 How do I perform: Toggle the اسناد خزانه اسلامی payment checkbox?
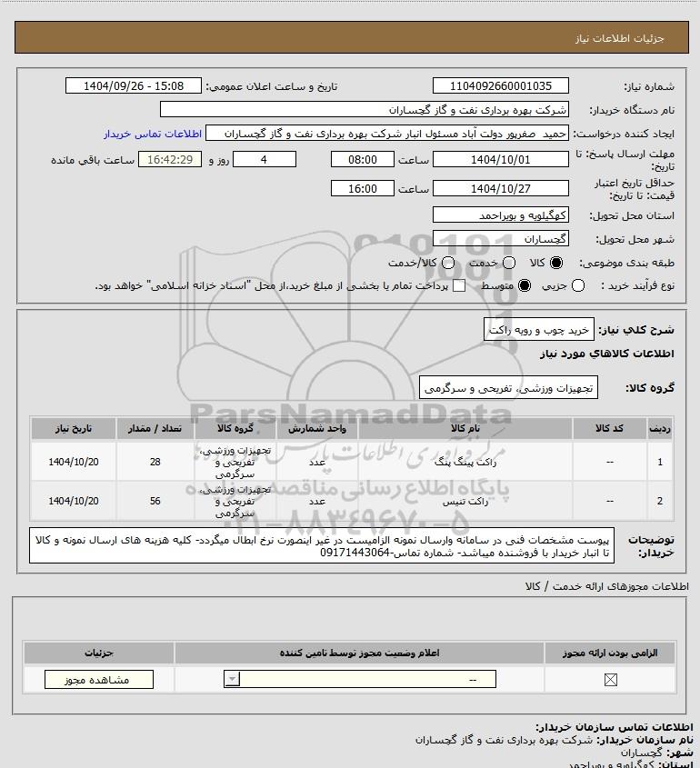[x=458, y=285]
